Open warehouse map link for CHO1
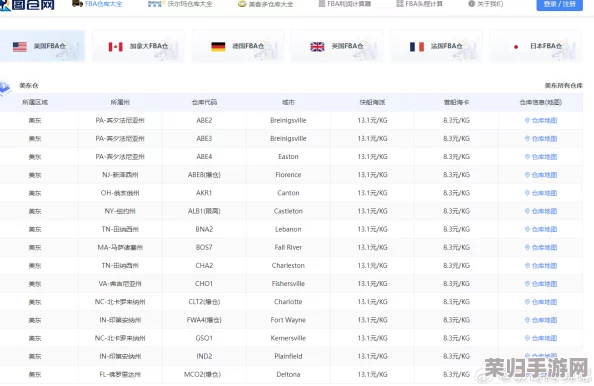594x386 pixels. (541, 284)
